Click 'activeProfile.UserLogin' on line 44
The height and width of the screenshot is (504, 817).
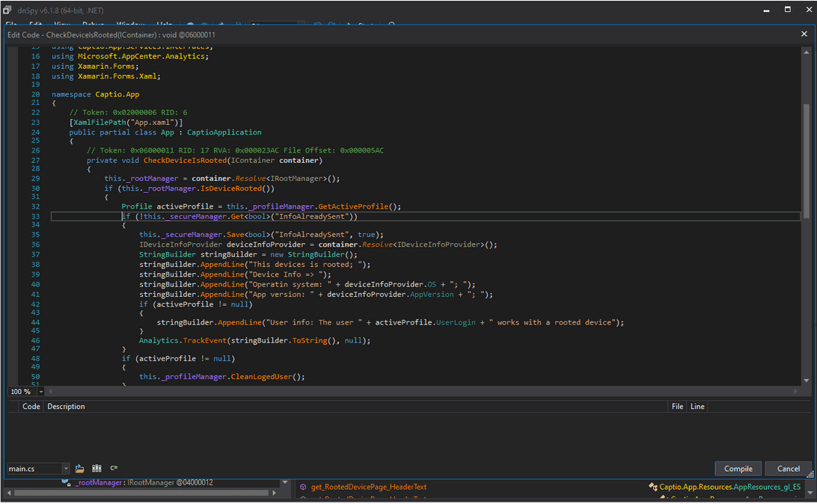coord(425,323)
